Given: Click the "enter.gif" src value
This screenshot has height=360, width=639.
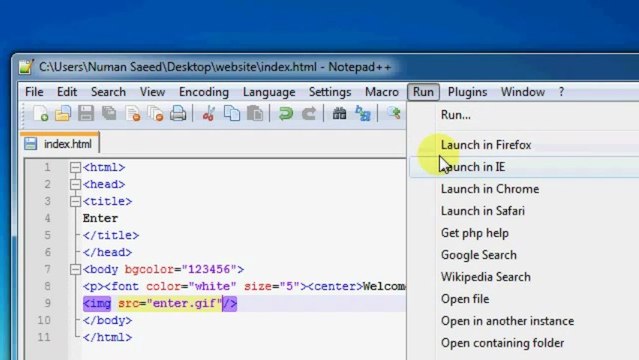Looking at the screenshot, I should point(184,304).
